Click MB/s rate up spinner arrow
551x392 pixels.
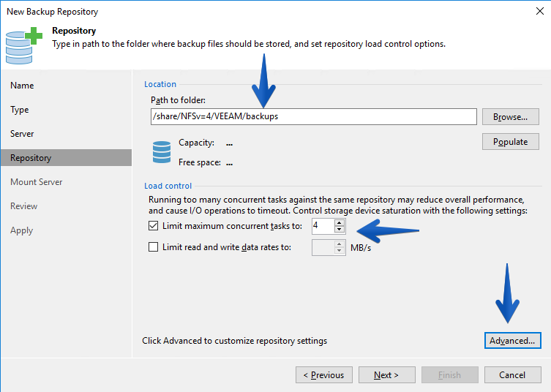pos(339,244)
